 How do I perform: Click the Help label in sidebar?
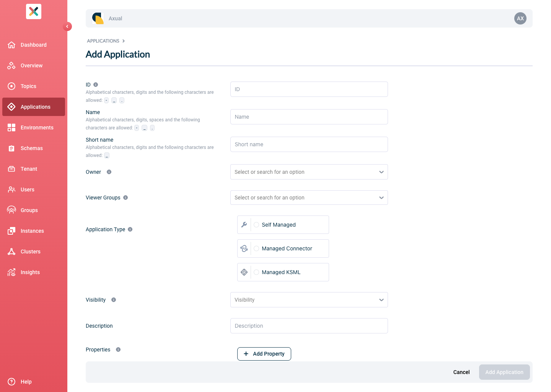click(26, 382)
